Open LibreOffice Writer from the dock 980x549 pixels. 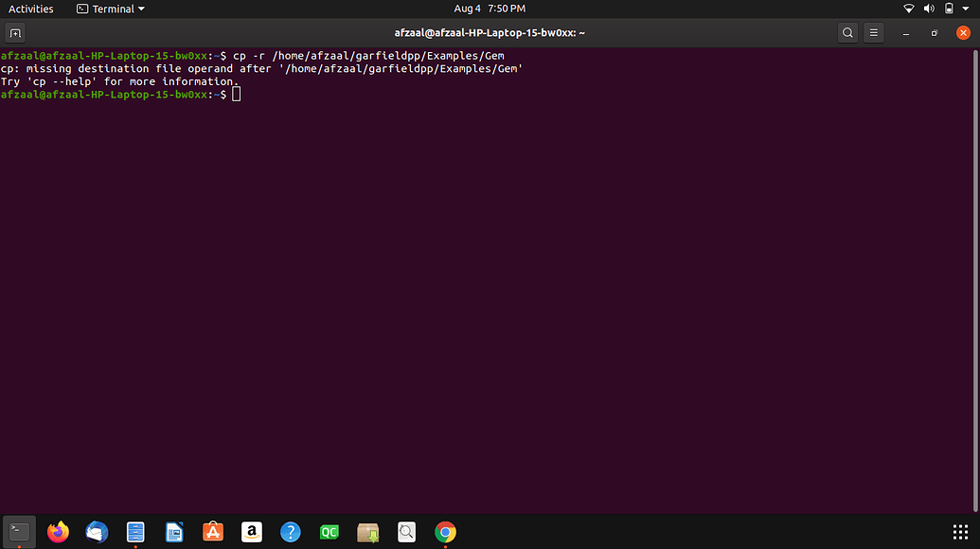coord(174,532)
